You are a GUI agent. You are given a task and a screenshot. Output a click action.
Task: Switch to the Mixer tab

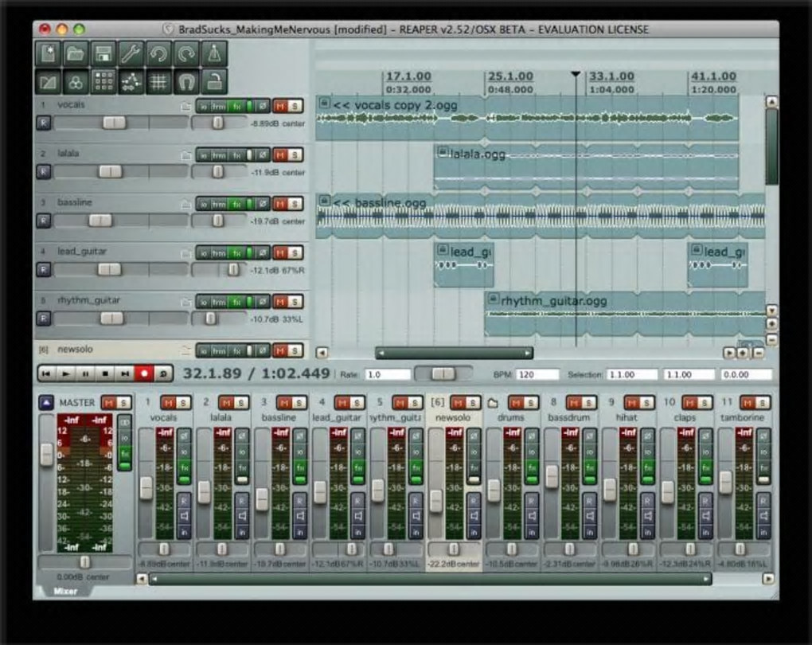click(65, 591)
